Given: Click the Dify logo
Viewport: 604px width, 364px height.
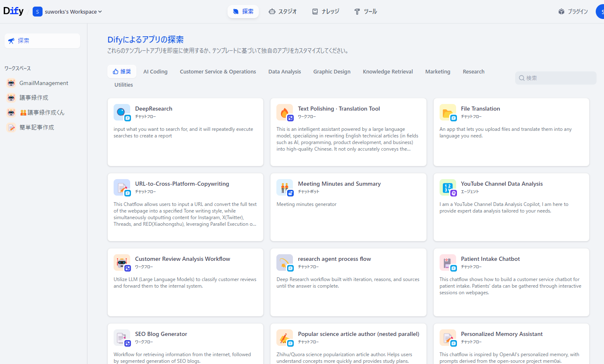Looking at the screenshot, I should click(x=13, y=11).
